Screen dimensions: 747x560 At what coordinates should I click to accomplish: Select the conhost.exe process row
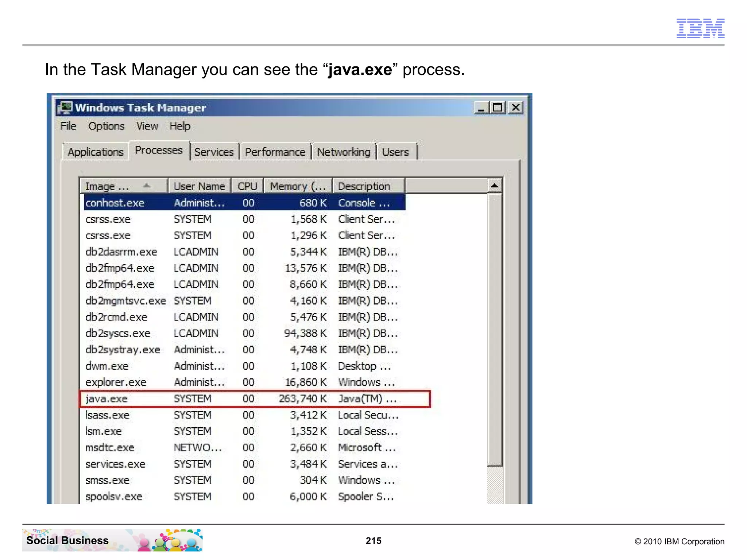[x=244, y=203]
